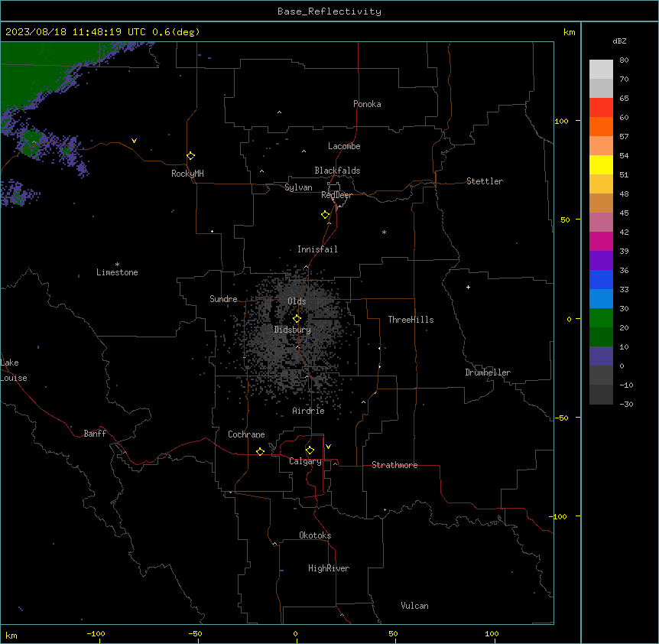Click the yellow v marker northwest of RockyMH

(134, 141)
